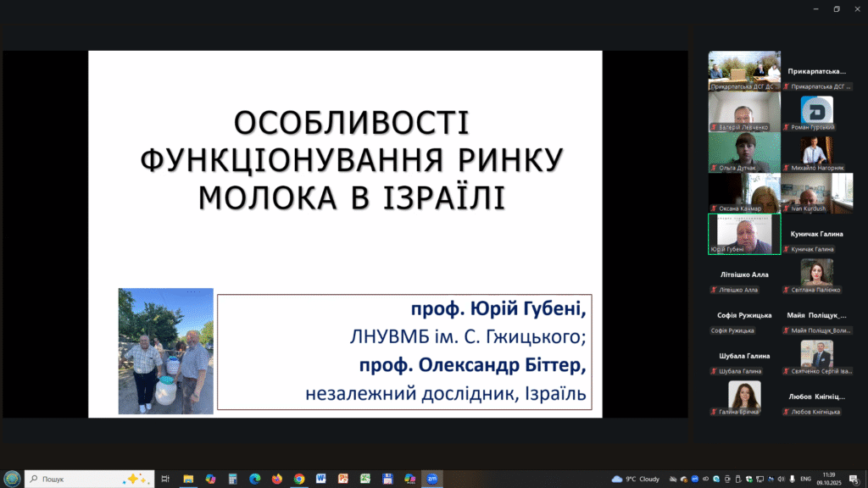Open the Windows Start menu
868x488 pixels.
pyautogui.click(x=12, y=479)
